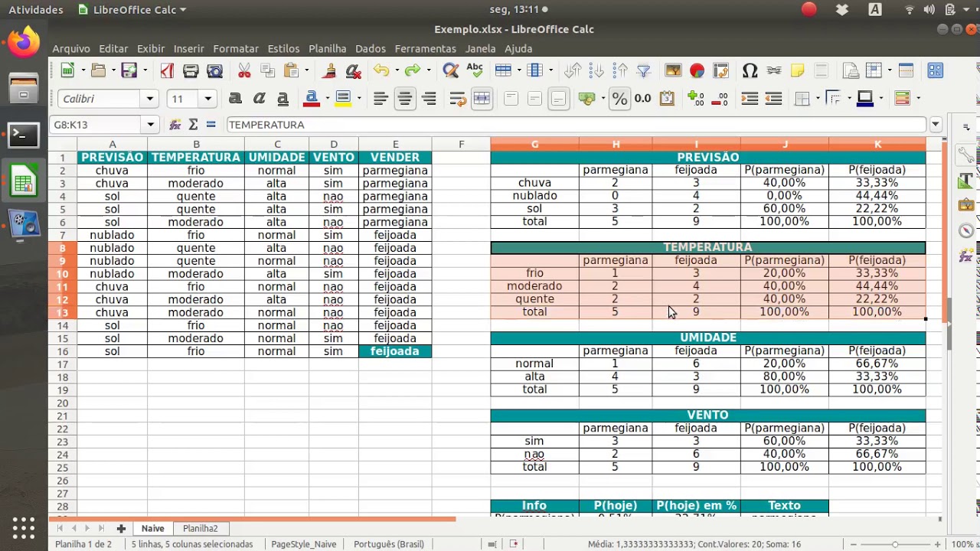Open the Arquivo menu
The image size is (980, 551).
tap(71, 48)
